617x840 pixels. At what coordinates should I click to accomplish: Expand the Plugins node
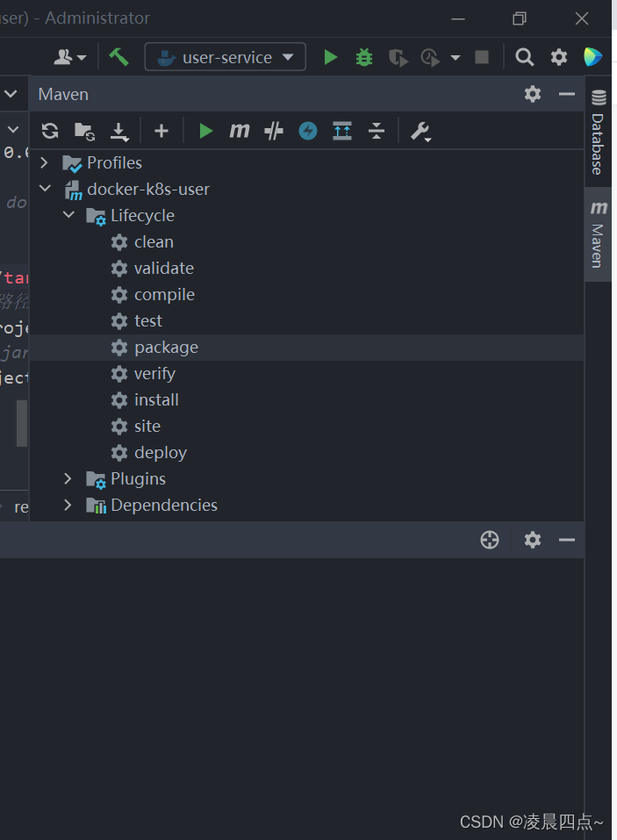point(68,478)
